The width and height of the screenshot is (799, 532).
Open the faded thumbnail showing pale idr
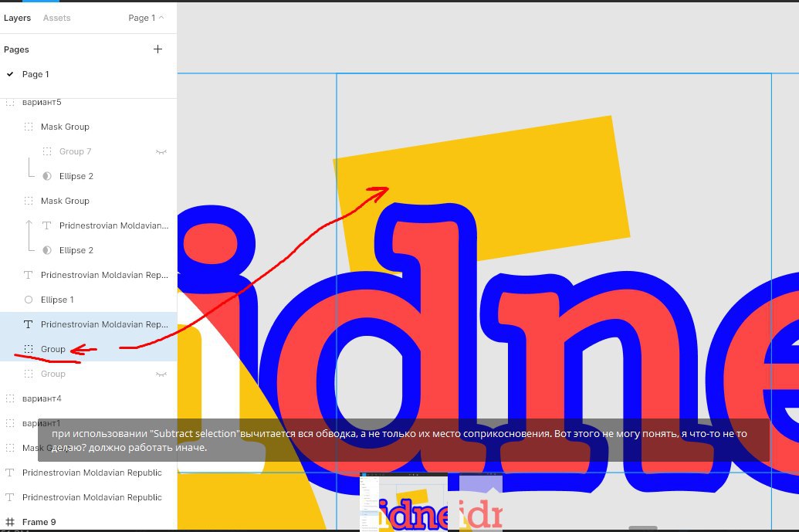481,502
